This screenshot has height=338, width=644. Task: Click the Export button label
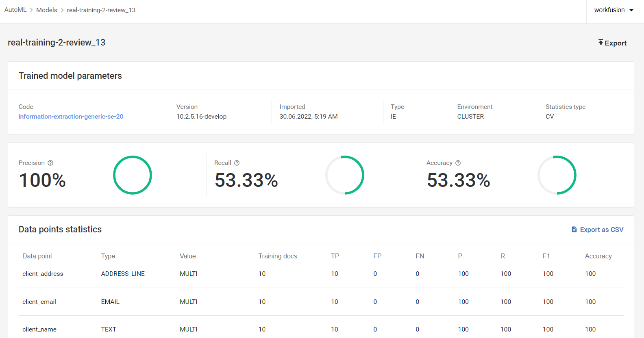(x=616, y=43)
